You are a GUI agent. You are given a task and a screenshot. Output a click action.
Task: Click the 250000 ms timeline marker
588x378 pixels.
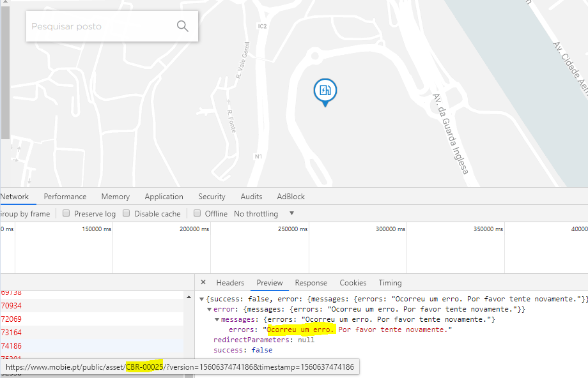click(291, 229)
